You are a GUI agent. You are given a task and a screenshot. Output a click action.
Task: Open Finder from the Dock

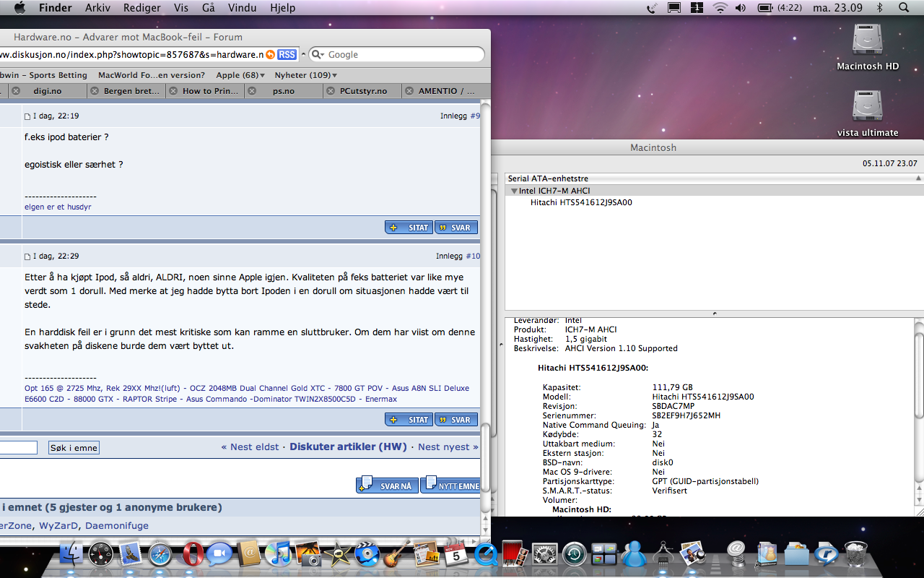(x=71, y=555)
